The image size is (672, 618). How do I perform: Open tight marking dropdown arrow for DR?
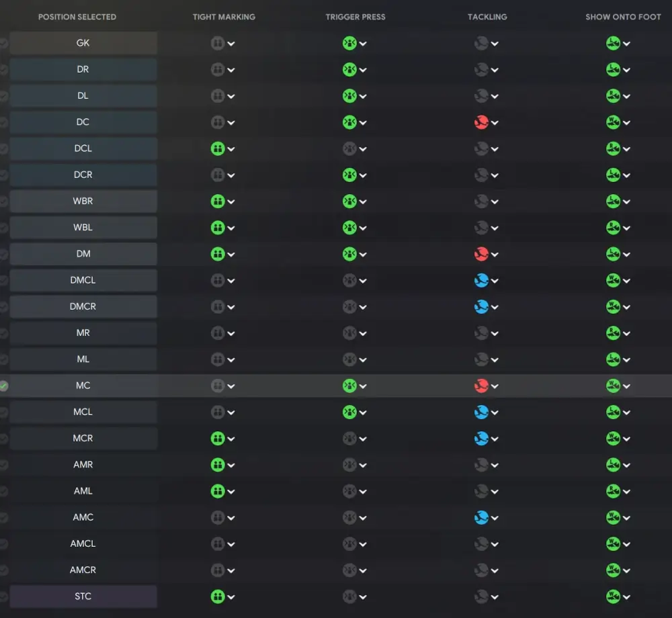click(x=231, y=70)
